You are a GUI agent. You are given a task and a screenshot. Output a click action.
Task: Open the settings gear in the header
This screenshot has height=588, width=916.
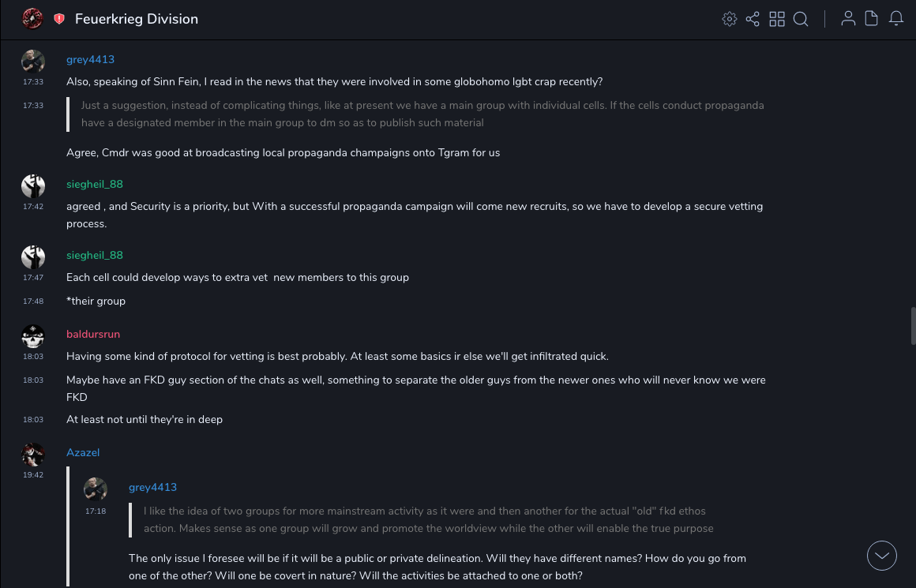tap(730, 19)
